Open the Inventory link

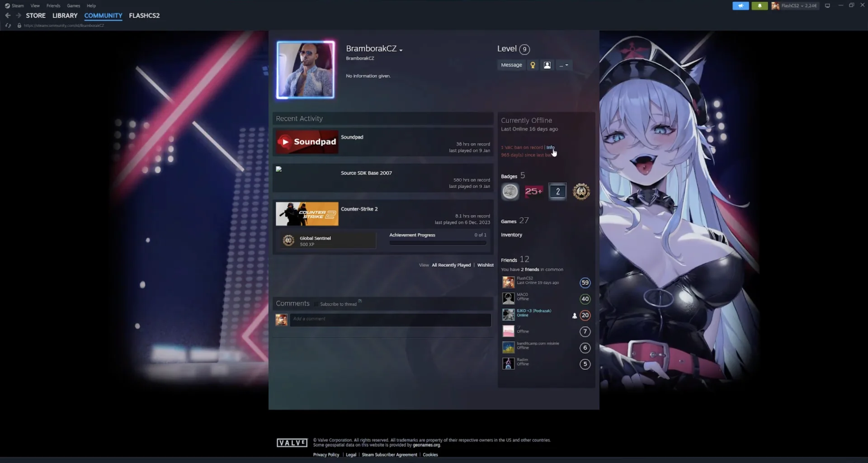[x=511, y=235]
